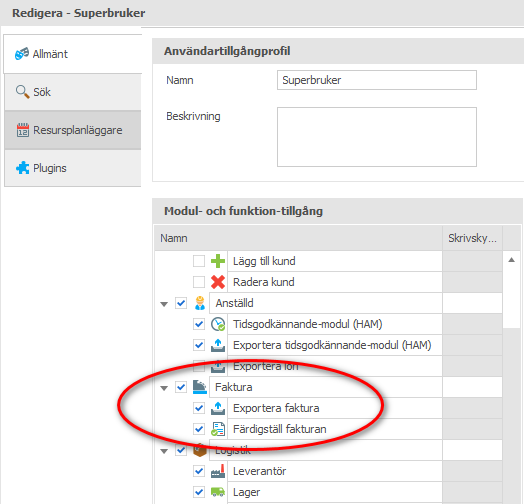Collapse the Anställd tree node
The height and width of the screenshot is (504, 524).
point(164,304)
